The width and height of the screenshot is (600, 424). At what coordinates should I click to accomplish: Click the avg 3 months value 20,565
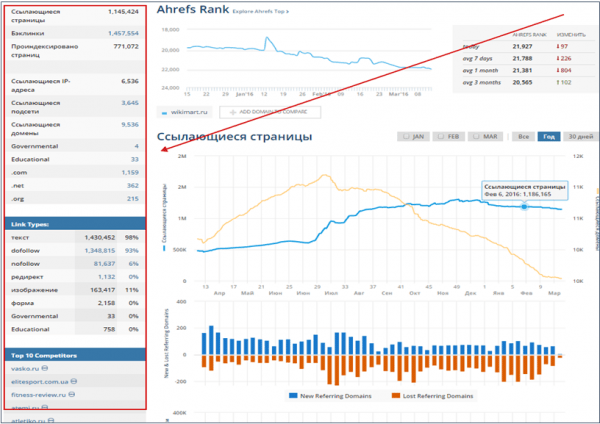click(x=522, y=82)
